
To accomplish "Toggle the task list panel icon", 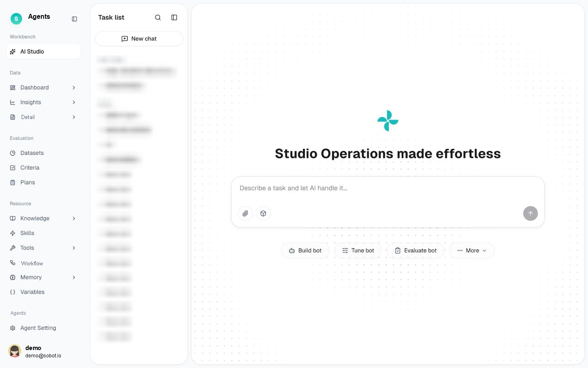I will [x=174, y=17].
